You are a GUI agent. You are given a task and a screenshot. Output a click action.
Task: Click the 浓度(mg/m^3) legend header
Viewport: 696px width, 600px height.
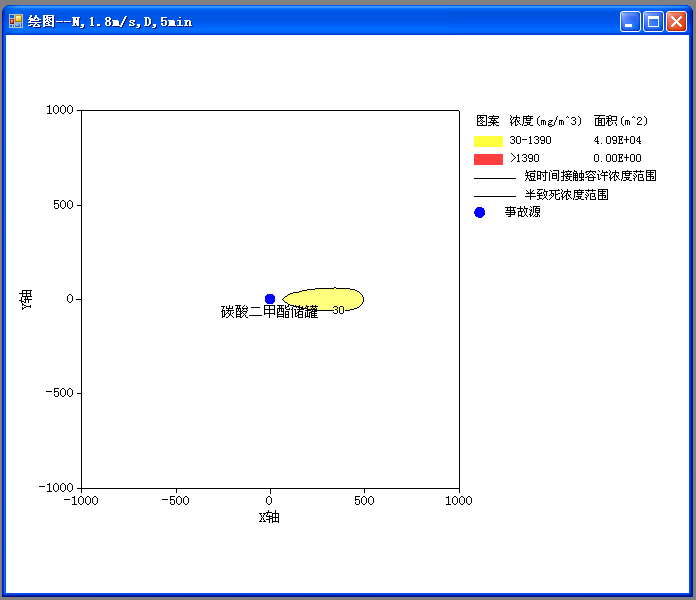click(x=546, y=121)
